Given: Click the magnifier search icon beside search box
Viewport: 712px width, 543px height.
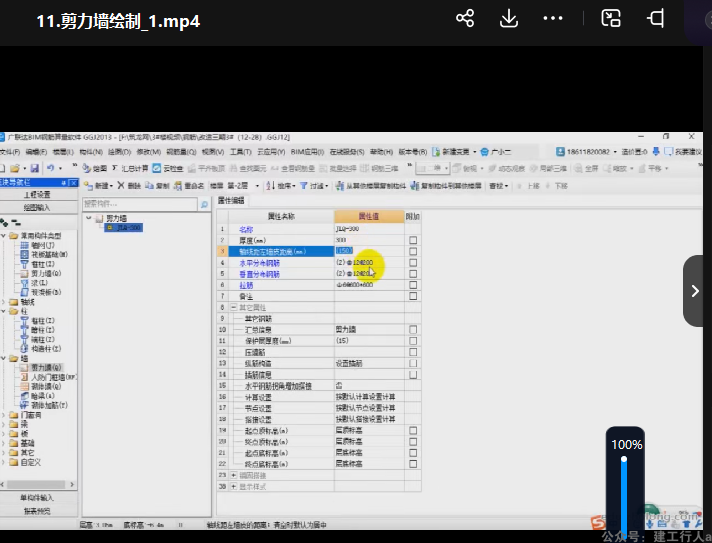Looking at the screenshot, I should tap(204, 205).
